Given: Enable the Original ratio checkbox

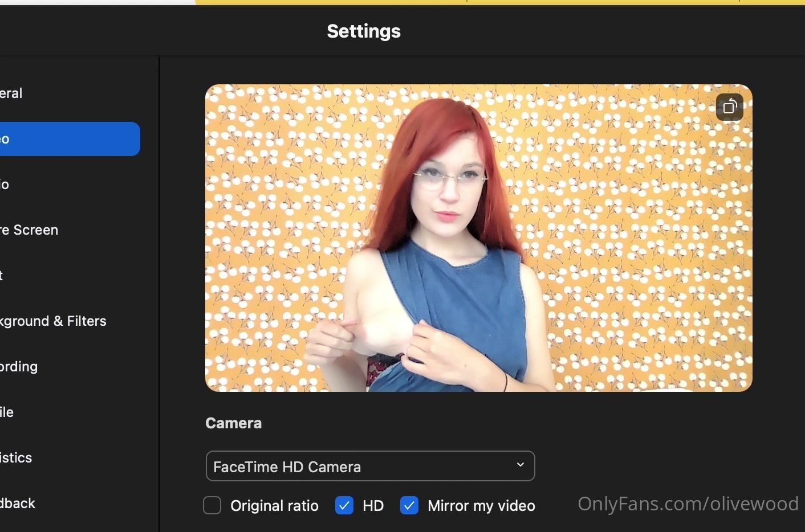Looking at the screenshot, I should tap(212, 505).
